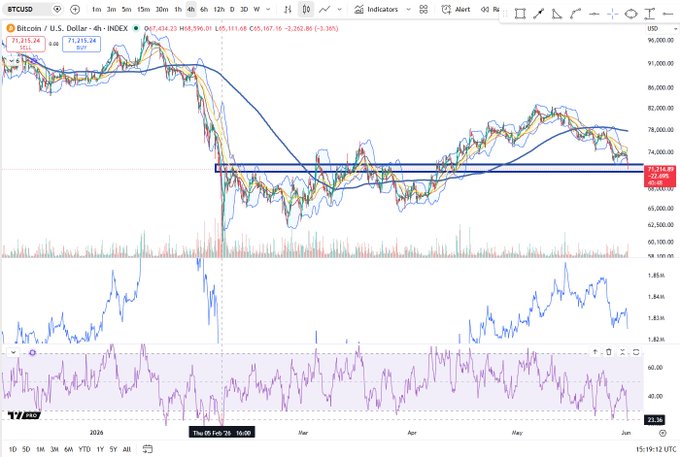
Task: Collapse the indicator legend chevron with number 6
Action: 13,61
